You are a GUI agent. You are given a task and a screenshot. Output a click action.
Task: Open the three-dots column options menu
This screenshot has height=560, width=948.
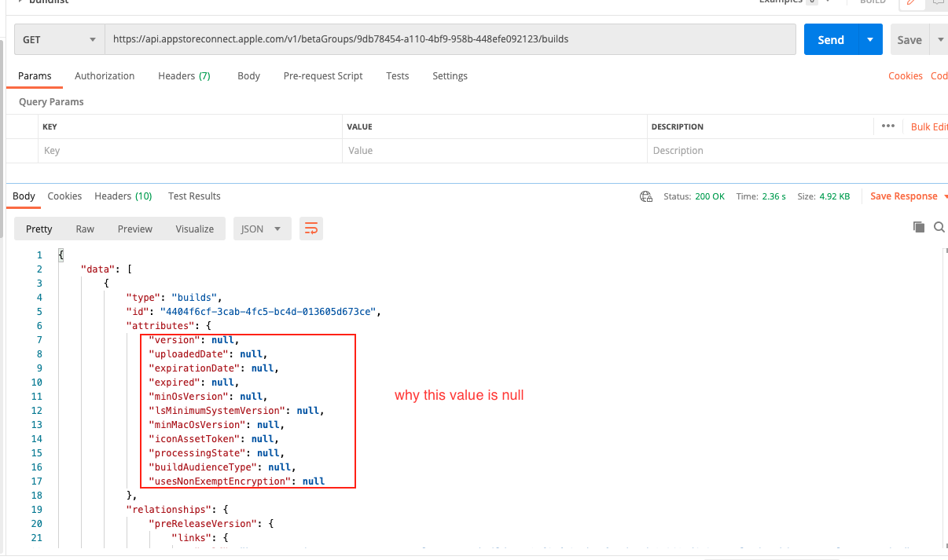pos(888,126)
